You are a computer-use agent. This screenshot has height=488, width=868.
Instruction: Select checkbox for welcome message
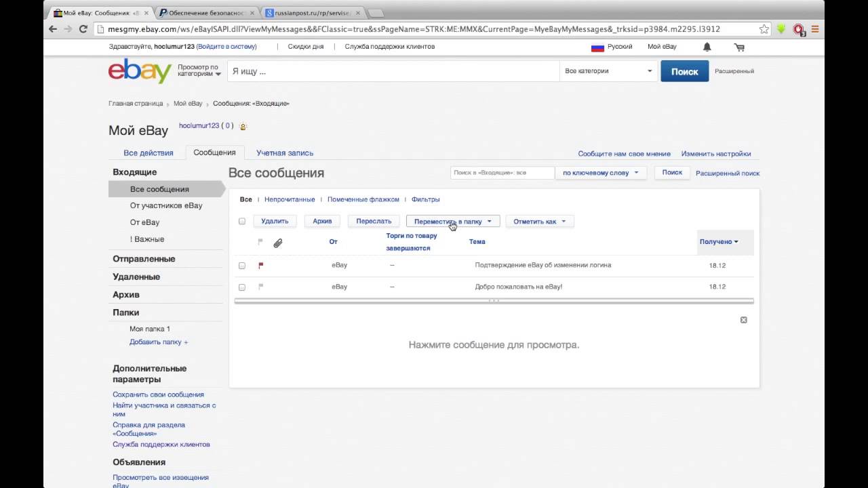(x=242, y=287)
